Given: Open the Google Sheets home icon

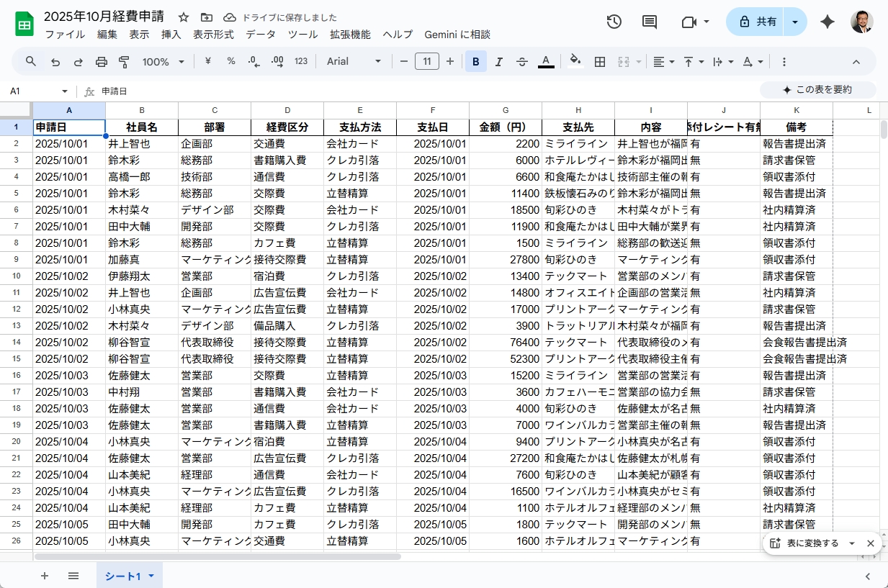Looking at the screenshot, I should coord(25,24).
